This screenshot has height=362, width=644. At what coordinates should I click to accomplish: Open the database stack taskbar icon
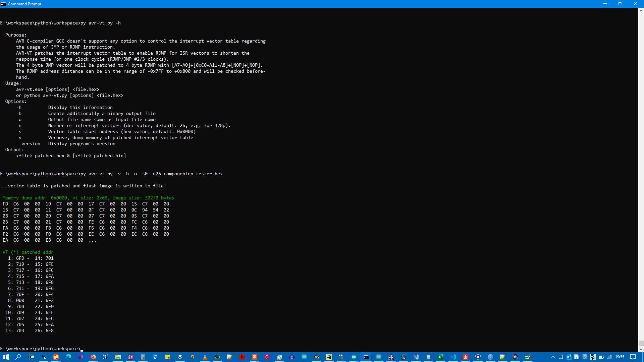coord(428,357)
